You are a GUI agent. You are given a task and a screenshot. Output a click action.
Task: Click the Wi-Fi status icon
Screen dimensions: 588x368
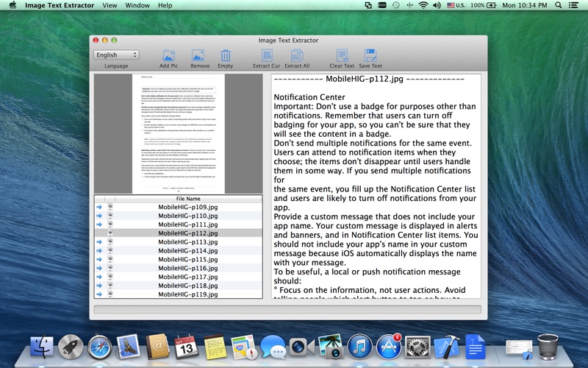click(x=423, y=5)
